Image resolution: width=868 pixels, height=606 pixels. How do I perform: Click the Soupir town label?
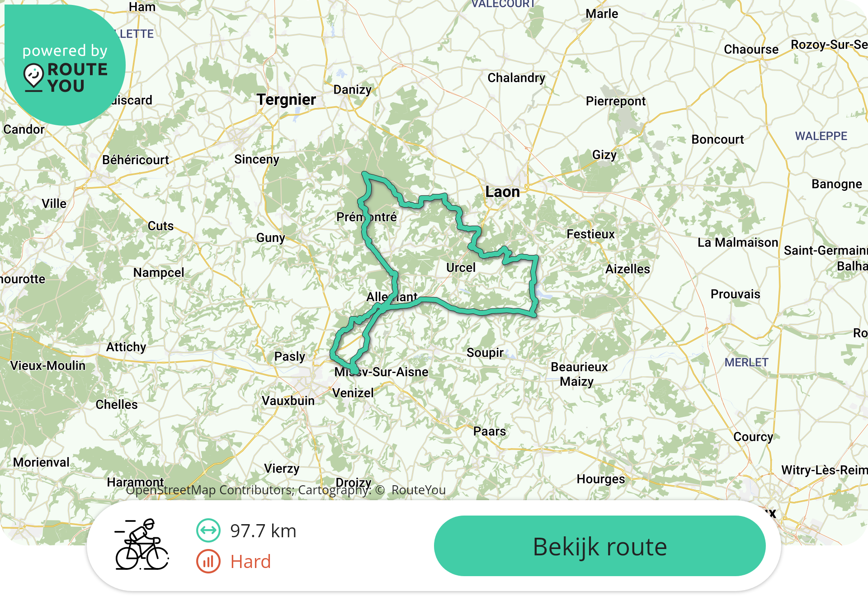485,352
